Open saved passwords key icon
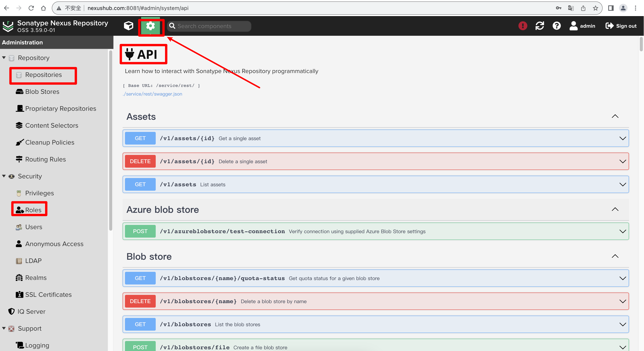The height and width of the screenshot is (351, 644). (x=558, y=8)
